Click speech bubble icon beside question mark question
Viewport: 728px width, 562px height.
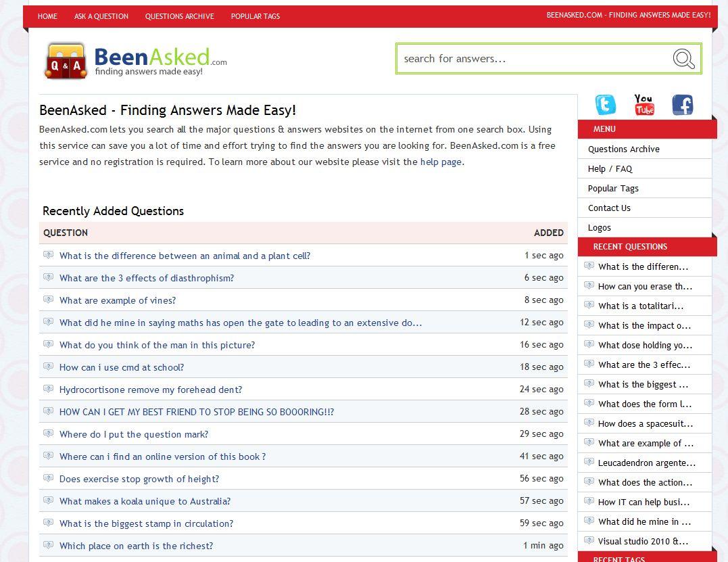(48, 434)
